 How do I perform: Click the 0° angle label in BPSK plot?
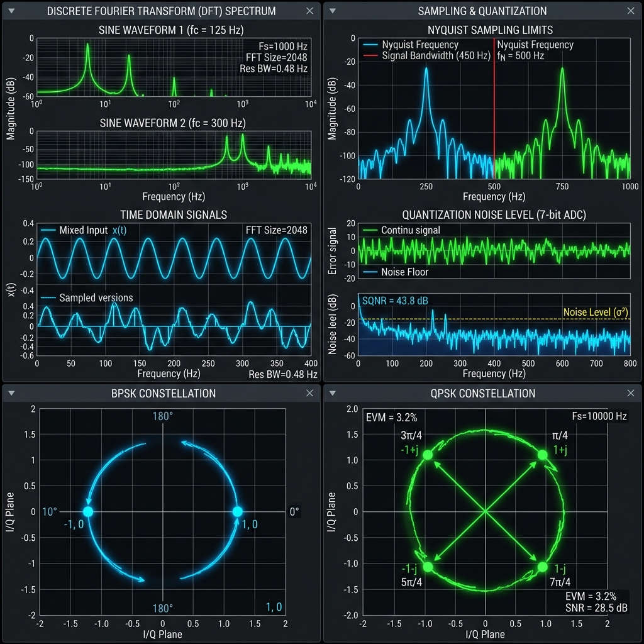pos(294,512)
